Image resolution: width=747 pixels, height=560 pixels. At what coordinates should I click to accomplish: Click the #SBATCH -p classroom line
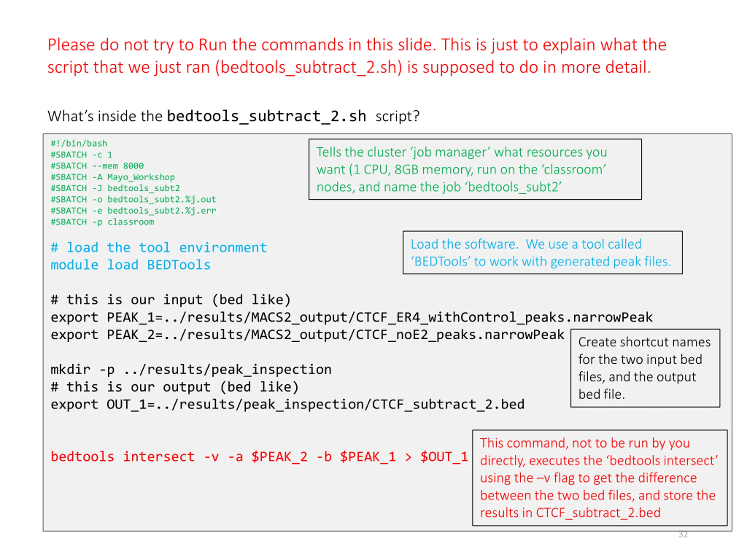click(102, 222)
